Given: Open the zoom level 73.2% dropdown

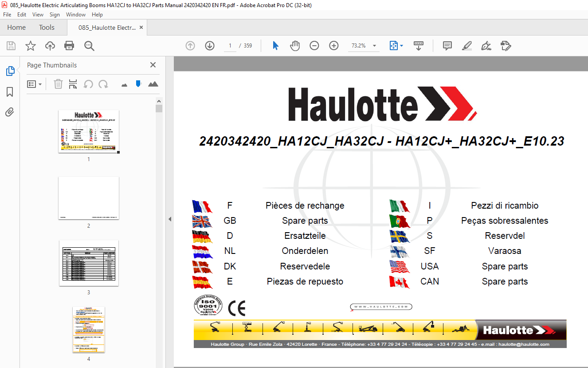Looking at the screenshot, I should [374, 46].
